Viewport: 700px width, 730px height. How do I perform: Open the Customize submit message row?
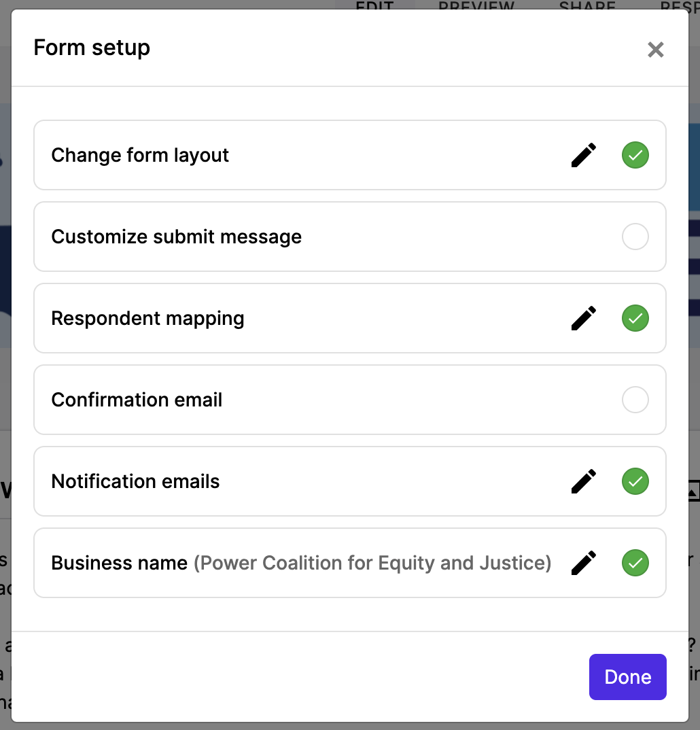(x=340, y=237)
